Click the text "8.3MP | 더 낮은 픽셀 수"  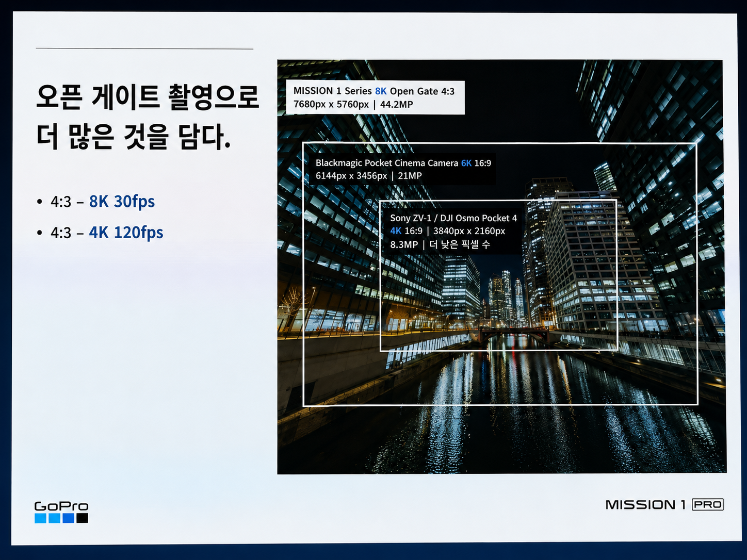(440, 244)
